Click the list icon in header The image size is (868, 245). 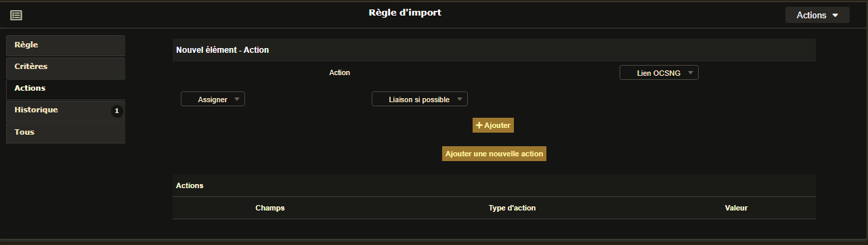pyautogui.click(x=16, y=15)
